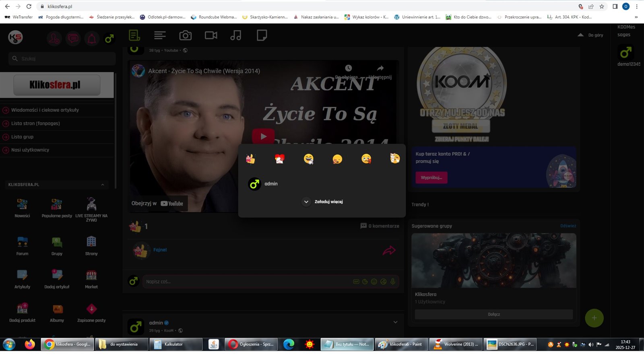
Task: Open the video camera post icon
Action: [x=211, y=36]
